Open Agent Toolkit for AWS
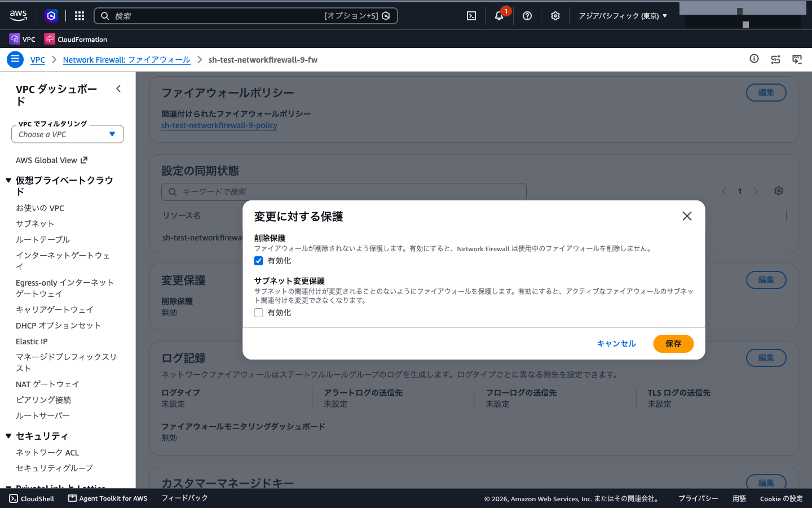 (108, 498)
